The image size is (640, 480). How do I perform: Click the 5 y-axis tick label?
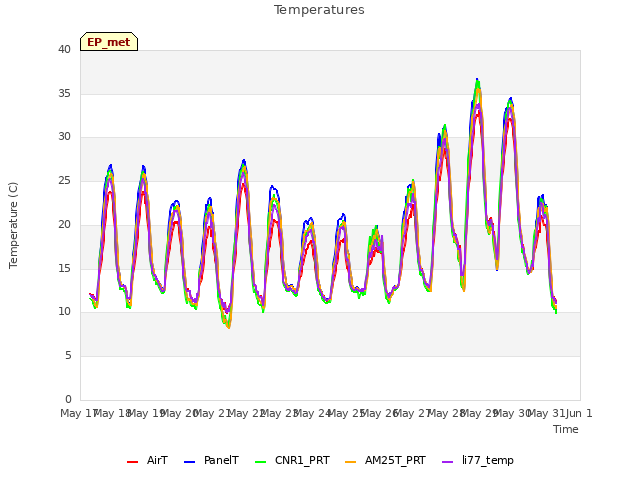click(x=68, y=356)
